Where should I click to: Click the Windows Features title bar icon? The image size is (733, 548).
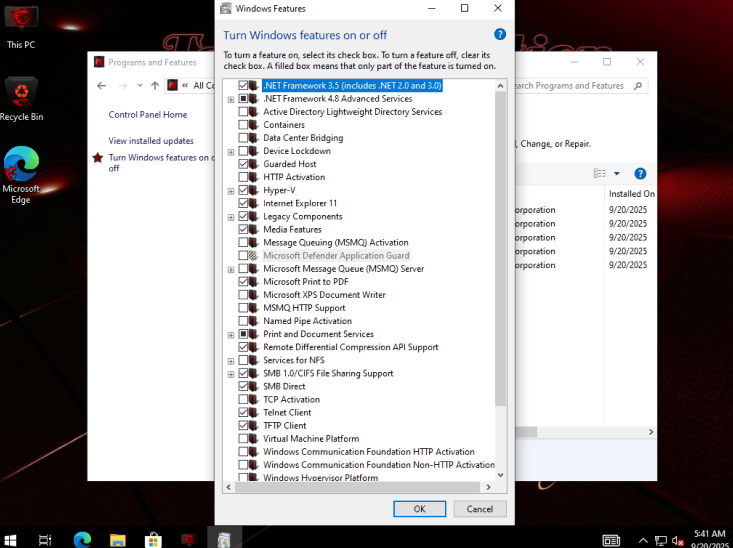coord(226,8)
